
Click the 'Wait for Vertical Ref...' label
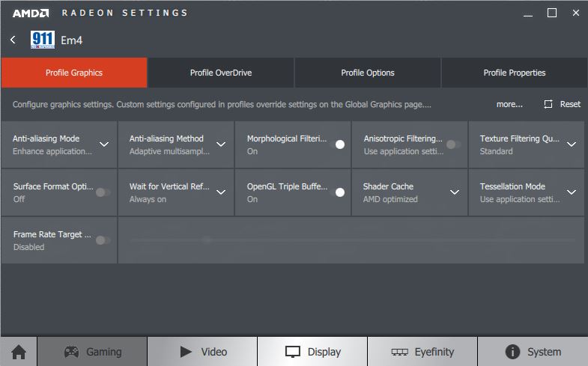pos(169,186)
